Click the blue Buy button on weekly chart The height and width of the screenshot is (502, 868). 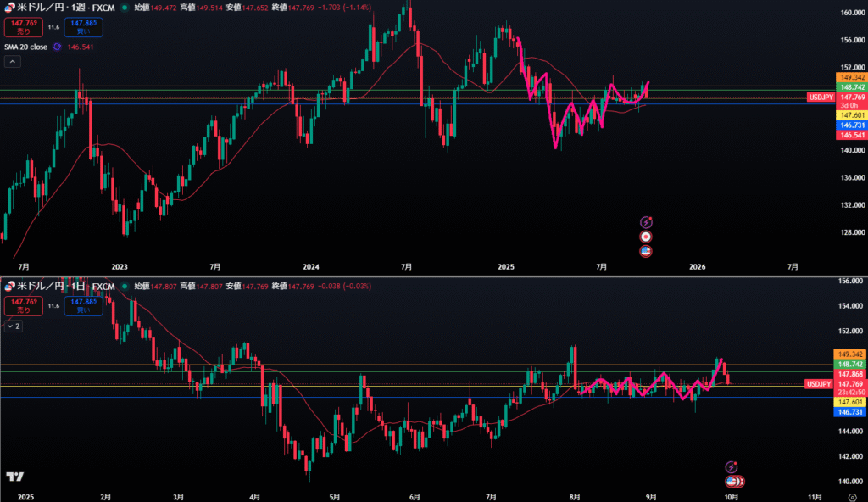click(82, 25)
